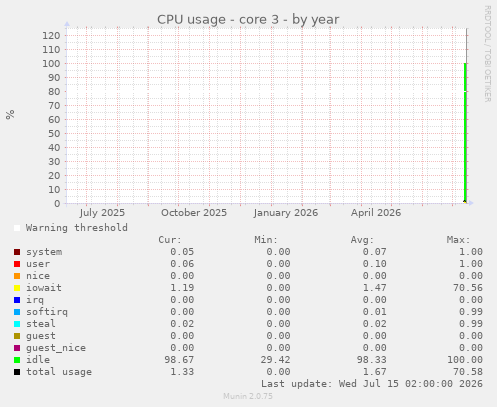This screenshot has height=407, width=497.
Task: Click the 'Max:' column header
Action: (x=459, y=240)
